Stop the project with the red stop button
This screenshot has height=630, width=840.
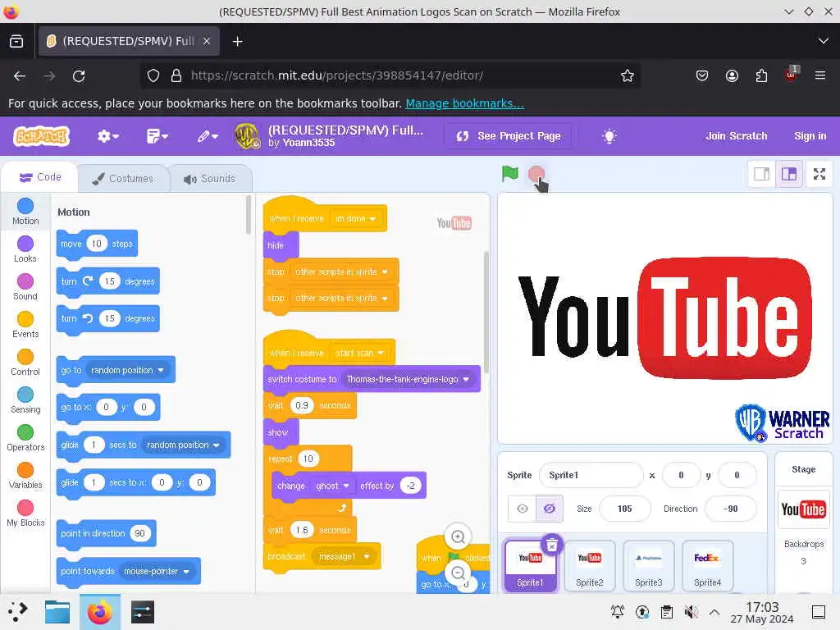click(x=536, y=174)
